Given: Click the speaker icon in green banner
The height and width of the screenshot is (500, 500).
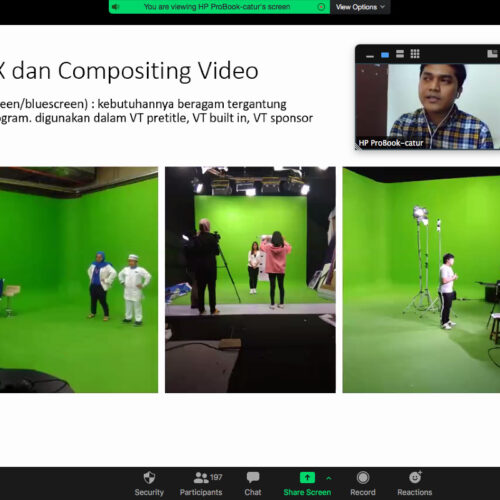Looking at the screenshot, I should [116, 7].
